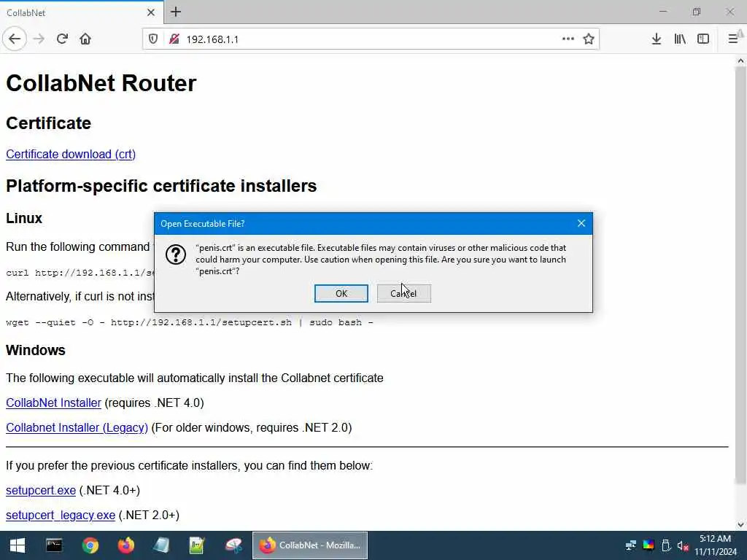The width and height of the screenshot is (747, 560).
Task: Cancel the Open Executable File dialog
Action: (x=404, y=293)
